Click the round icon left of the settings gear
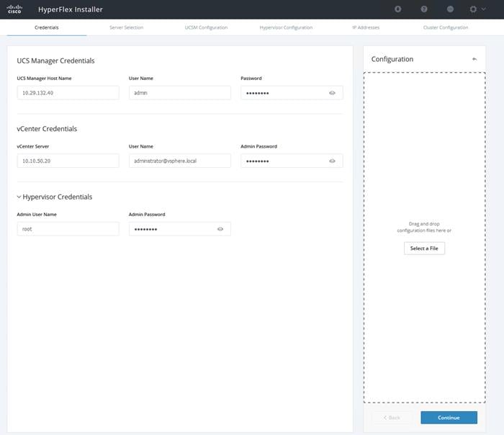The width and height of the screenshot is (504, 435). [450, 9]
